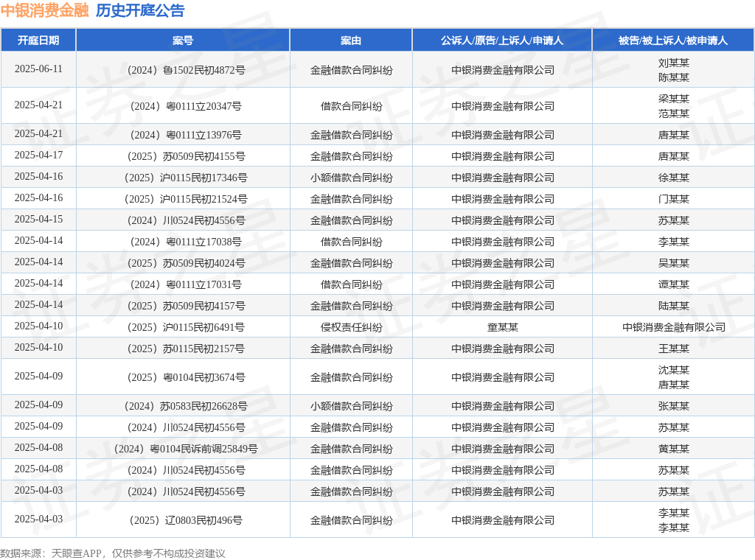Click defendant 徐某某

(x=674, y=178)
